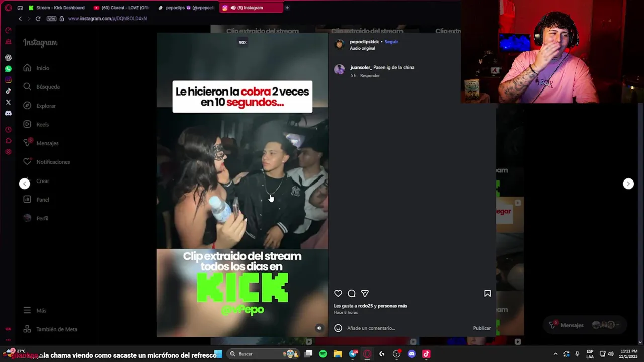Screen dimensions: 644x362
Task: Open juansoler_ commenter profile
Action: click(x=361, y=67)
